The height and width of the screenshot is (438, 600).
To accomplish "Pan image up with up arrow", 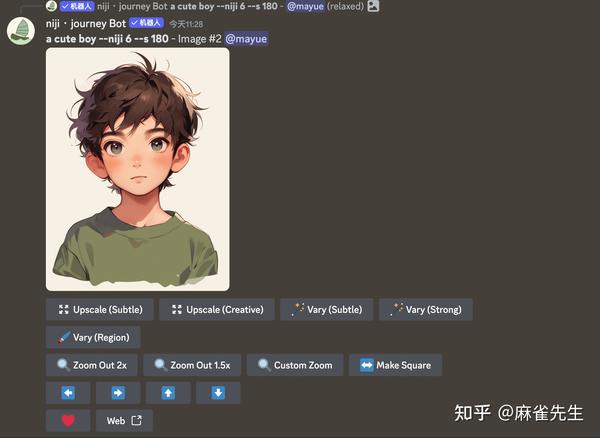I will point(168,393).
